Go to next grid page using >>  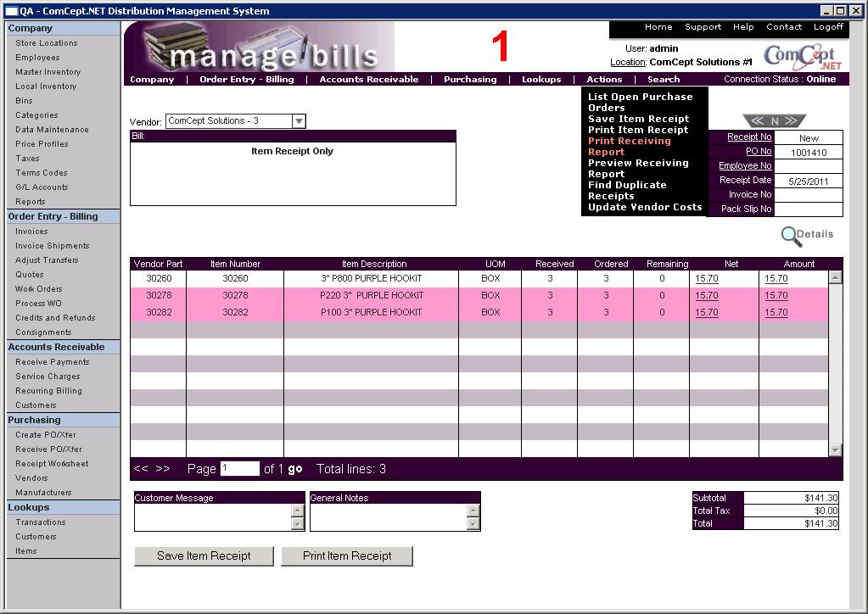(163, 469)
